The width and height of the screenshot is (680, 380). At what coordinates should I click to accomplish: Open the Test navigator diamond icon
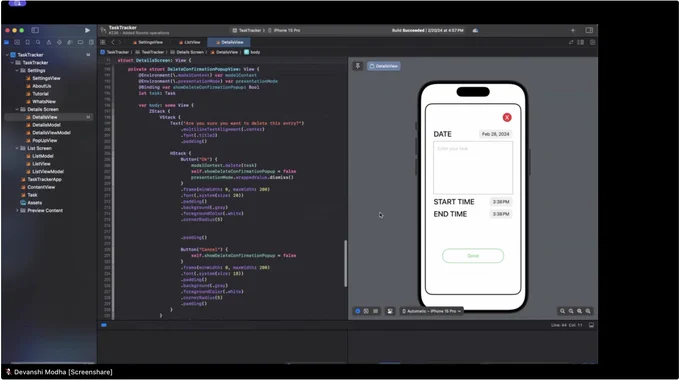pyautogui.click(x=59, y=43)
